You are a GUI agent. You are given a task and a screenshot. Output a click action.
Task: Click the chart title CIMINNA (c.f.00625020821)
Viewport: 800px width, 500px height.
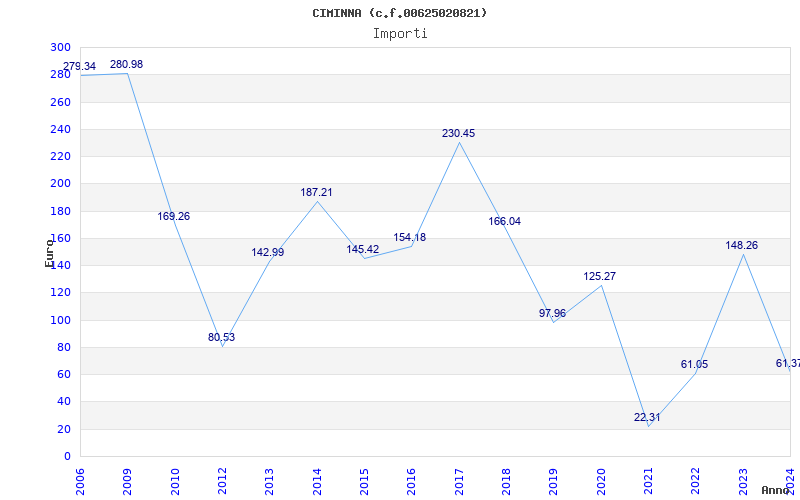[x=399, y=13]
